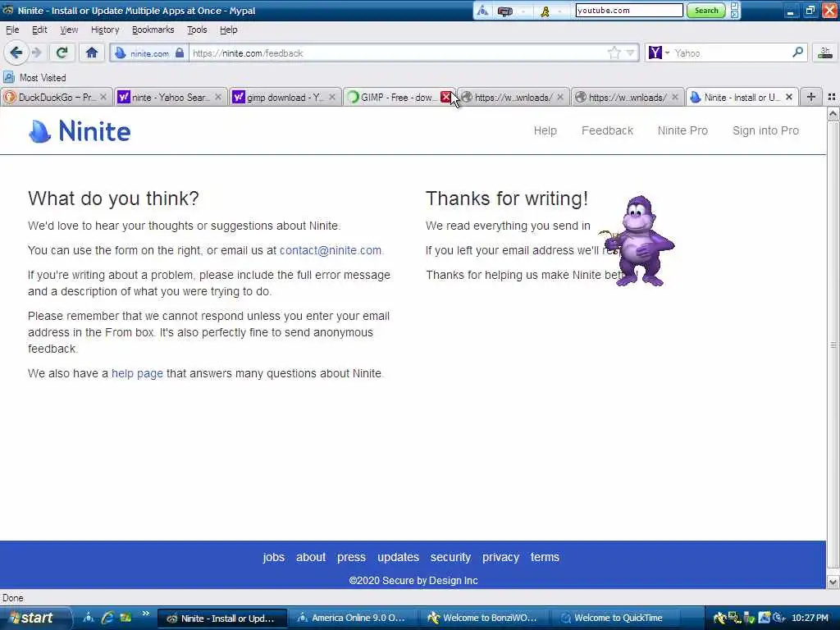Open the jobs footer link

pos(274,557)
